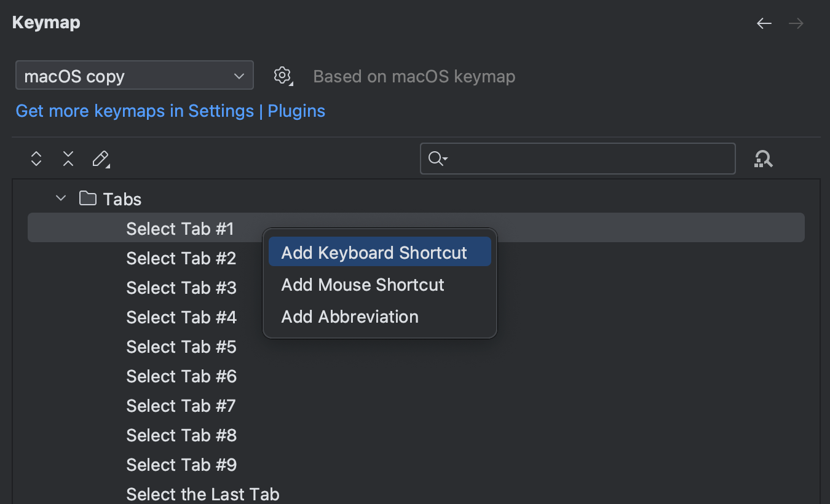Select the edit shortcut pencil icon

coord(100,159)
